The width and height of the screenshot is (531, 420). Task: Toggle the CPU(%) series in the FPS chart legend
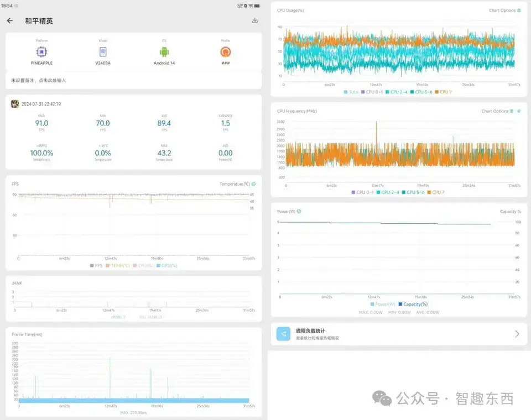tap(143, 266)
